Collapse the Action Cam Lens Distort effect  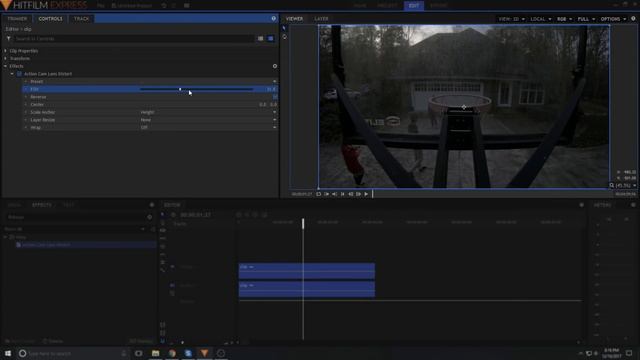coord(12,74)
